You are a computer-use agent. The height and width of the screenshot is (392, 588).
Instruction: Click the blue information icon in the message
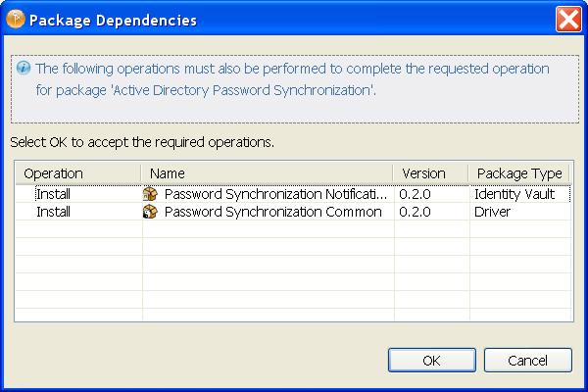(24, 69)
